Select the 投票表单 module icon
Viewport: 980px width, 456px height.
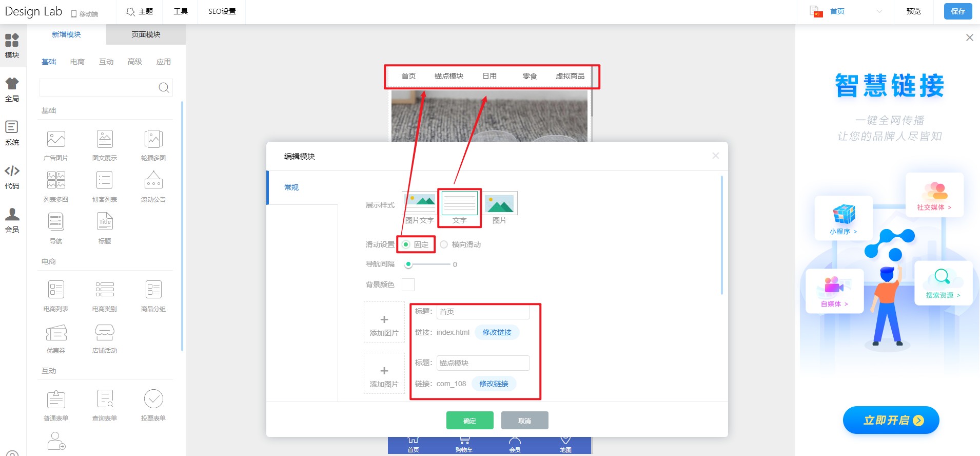click(x=153, y=399)
